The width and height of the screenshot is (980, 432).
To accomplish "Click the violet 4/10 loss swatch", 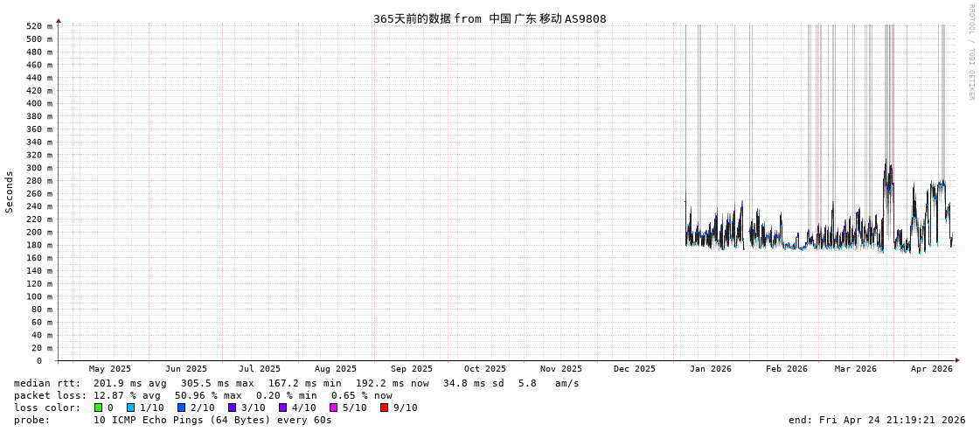I will [x=282, y=408].
